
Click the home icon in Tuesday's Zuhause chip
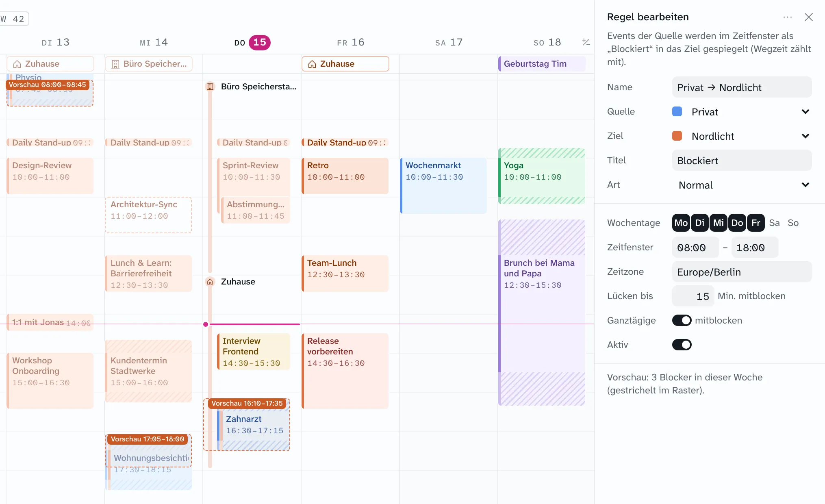tap(17, 64)
